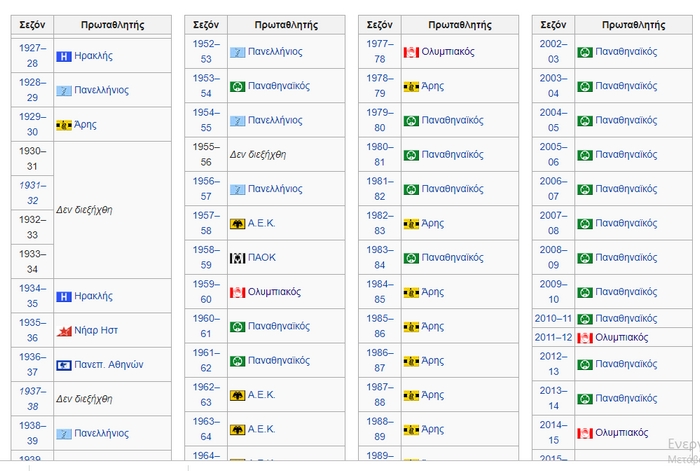
Task: Click the Άρης flag icon in the 1988–89 row
Action: click(411, 429)
